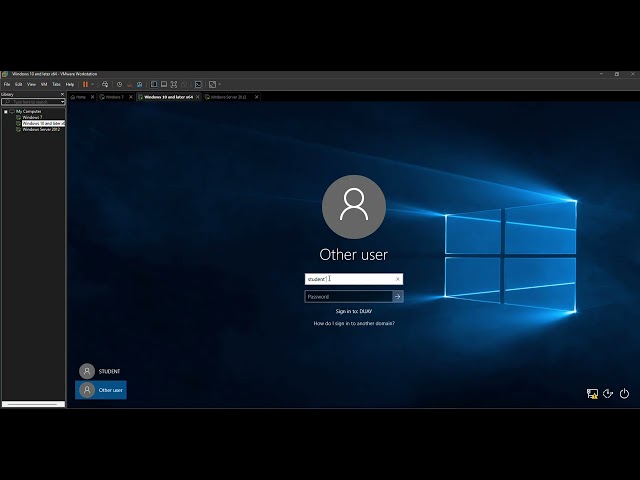Screen dimensions: 640x480
Task: Toggle the Show Library panel icon
Action: tap(154, 84)
